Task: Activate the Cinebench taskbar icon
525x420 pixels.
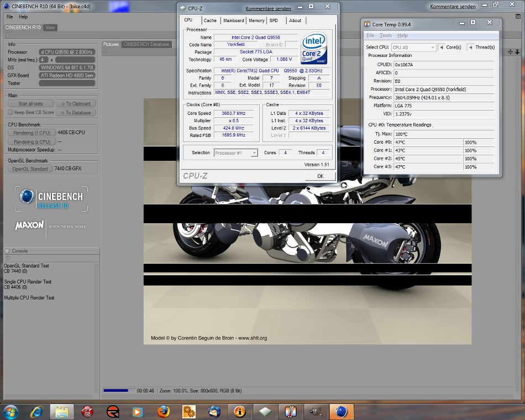Action: (x=342, y=412)
